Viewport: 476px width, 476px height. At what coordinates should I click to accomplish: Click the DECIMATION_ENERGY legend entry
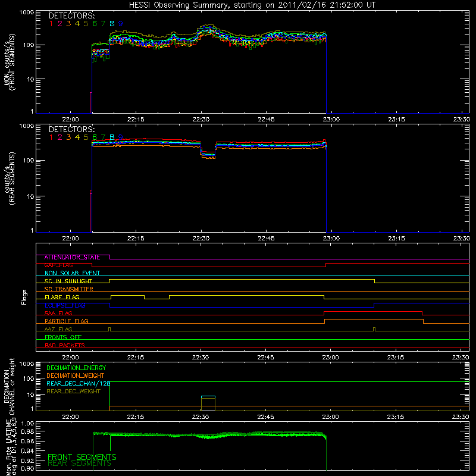click(x=76, y=368)
